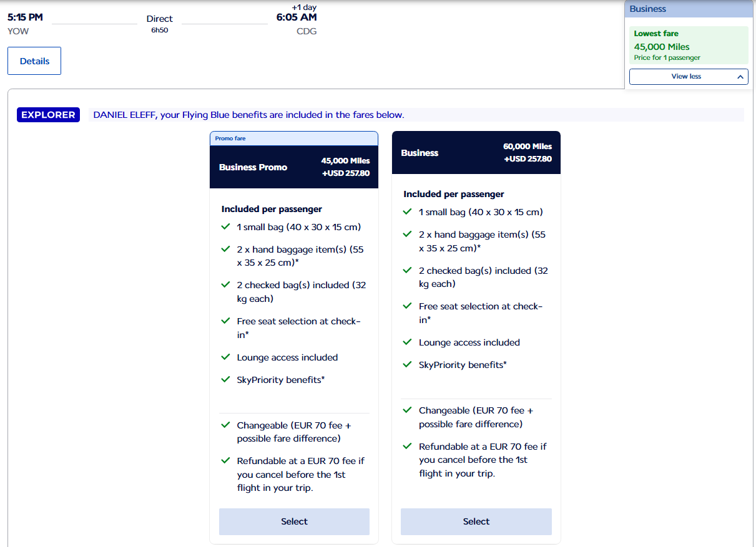The image size is (756, 547).
Task: Click the 6:05 AM arrival time
Action: coord(297,17)
